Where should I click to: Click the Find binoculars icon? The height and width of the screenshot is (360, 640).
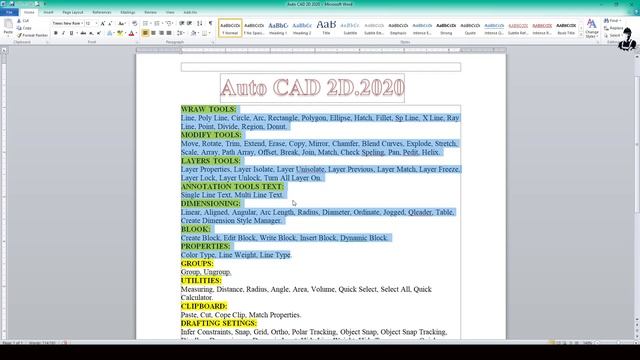[x=607, y=21]
